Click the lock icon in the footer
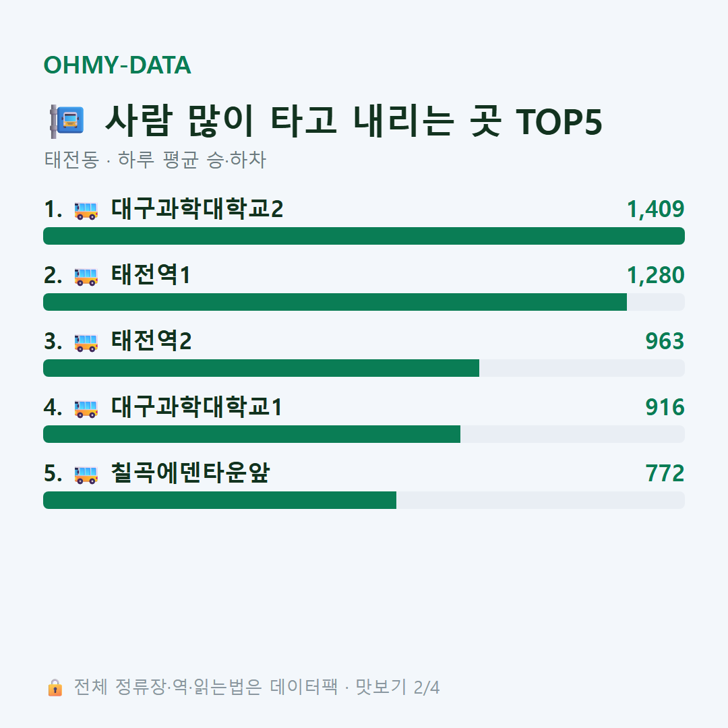The width and height of the screenshot is (728, 728). click(x=55, y=688)
